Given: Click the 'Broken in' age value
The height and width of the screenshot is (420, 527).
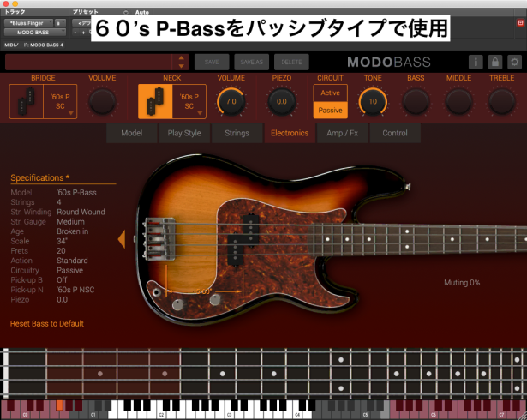Looking at the screenshot, I should [72, 231].
